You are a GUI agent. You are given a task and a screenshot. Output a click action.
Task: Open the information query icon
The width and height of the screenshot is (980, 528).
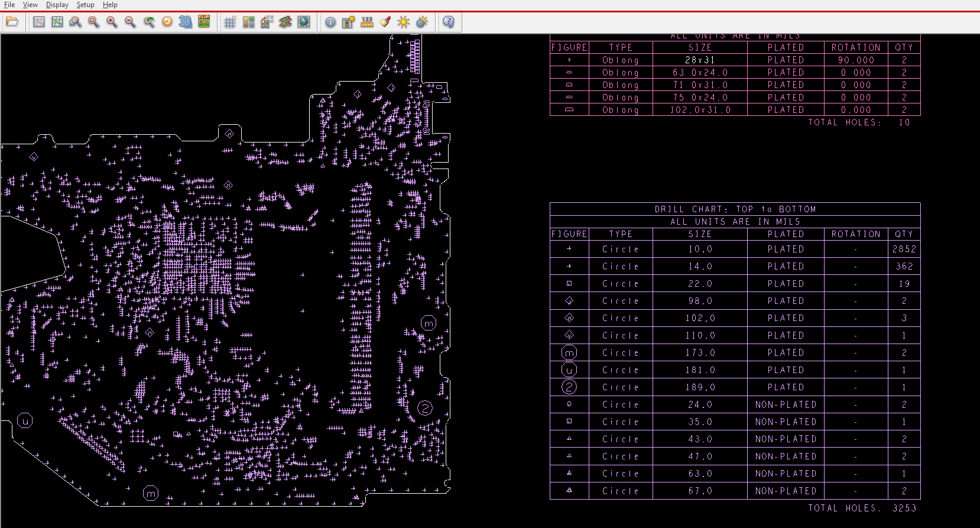coord(330,22)
